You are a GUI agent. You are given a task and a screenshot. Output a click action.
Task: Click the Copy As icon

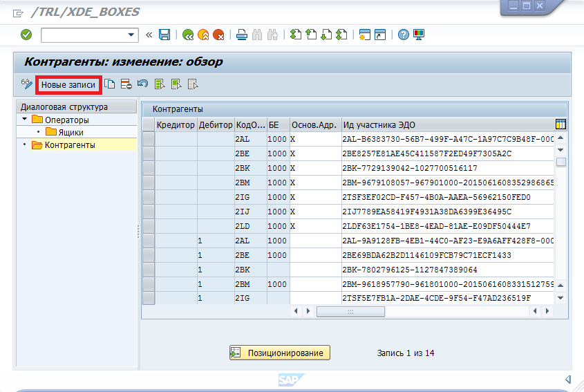[x=110, y=84]
